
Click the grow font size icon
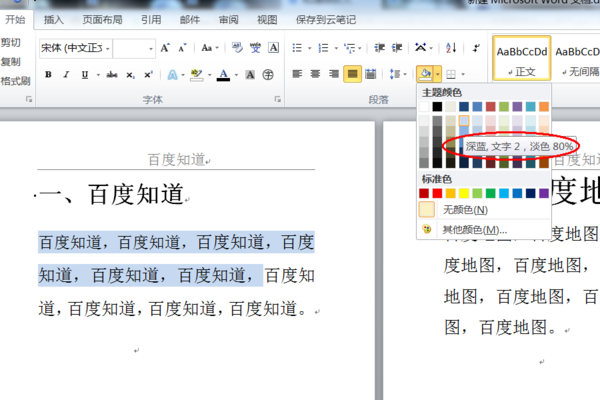165,48
